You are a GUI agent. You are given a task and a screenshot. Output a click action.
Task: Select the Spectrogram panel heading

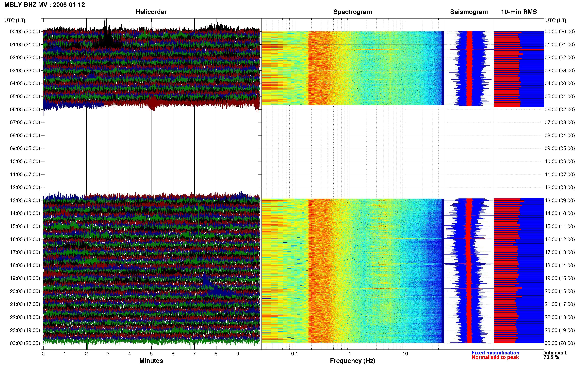pos(352,12)
